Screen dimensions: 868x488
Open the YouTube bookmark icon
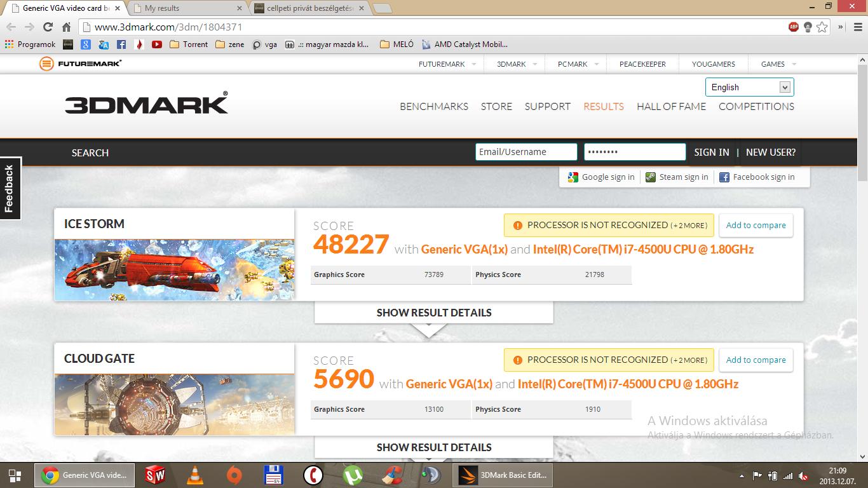[157, 44]
